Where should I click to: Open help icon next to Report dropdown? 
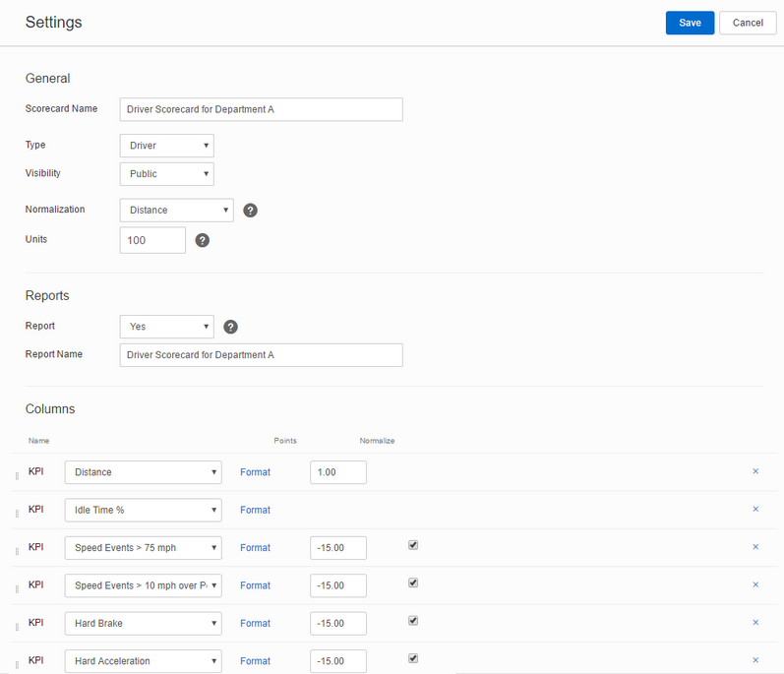click(x=230, y=327)
